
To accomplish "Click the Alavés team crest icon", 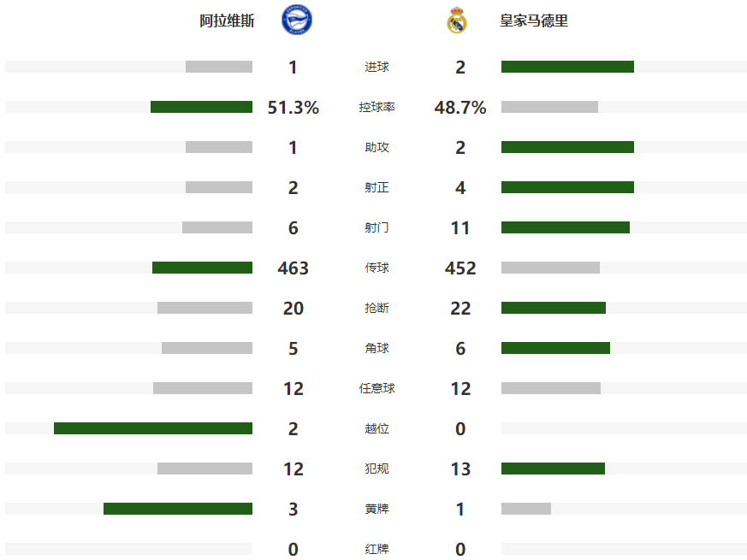I will pyautogui.click(x=297, y=21).
